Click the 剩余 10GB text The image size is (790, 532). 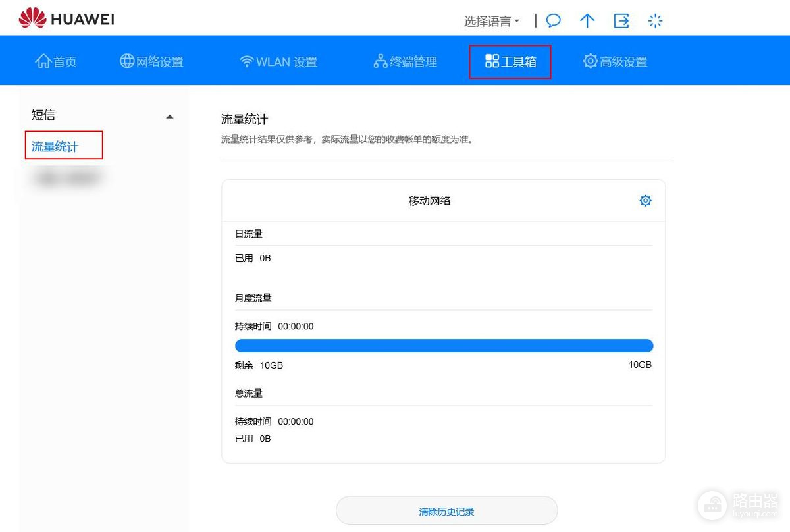coord(259,365)
